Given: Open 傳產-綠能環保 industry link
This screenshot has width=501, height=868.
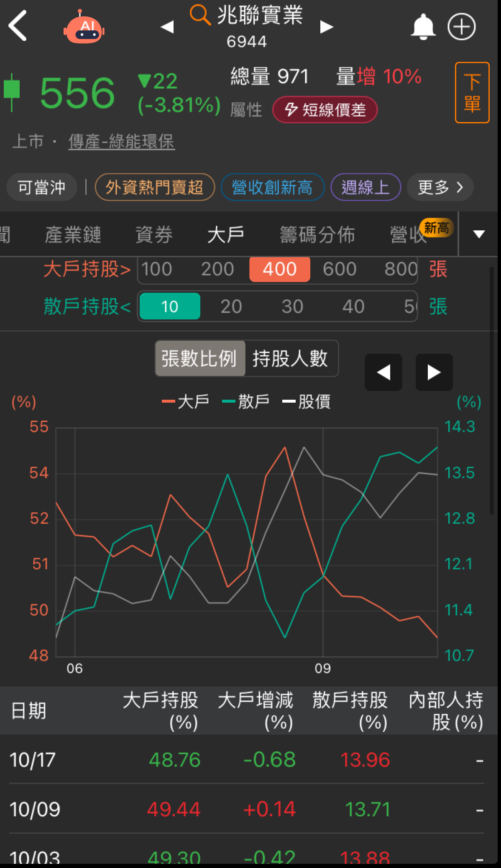Looking at the screenshot, I should 121,141.
